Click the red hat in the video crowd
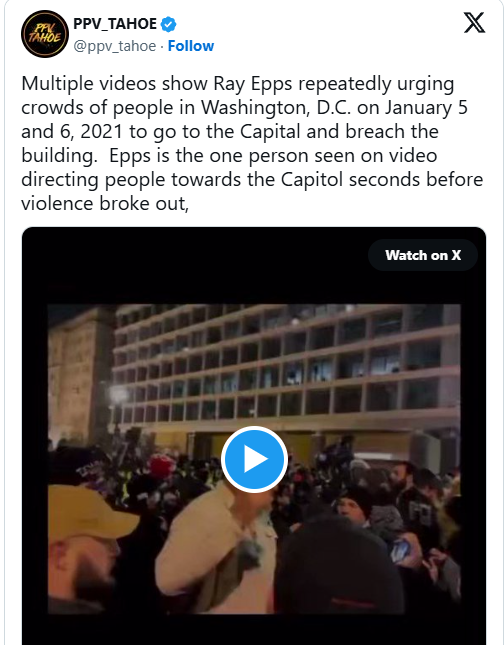 coord(161,466)
